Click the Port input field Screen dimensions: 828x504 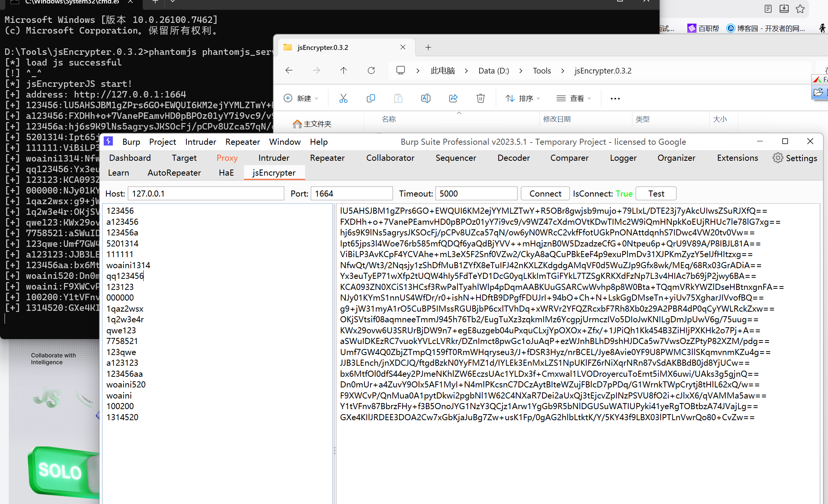point(351,194)
